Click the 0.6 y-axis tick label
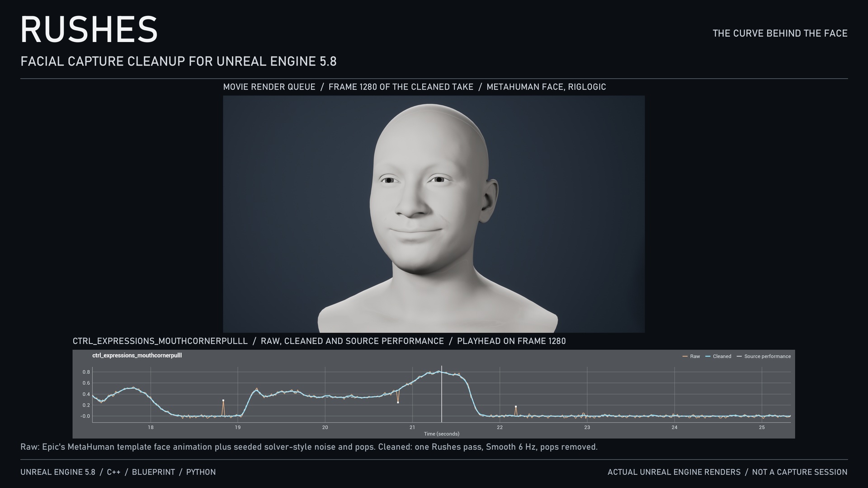 pyautogui.click(x=86, y=383)
